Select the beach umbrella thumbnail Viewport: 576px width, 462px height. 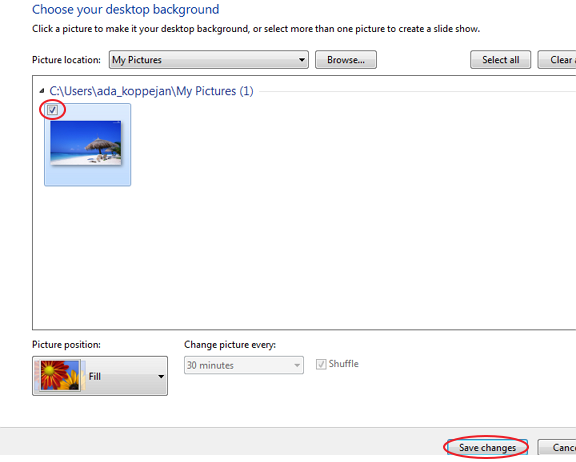[86, 143]
